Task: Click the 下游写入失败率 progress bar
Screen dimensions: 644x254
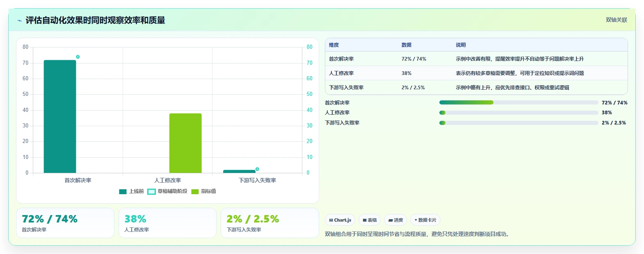Action: [518, 123]
